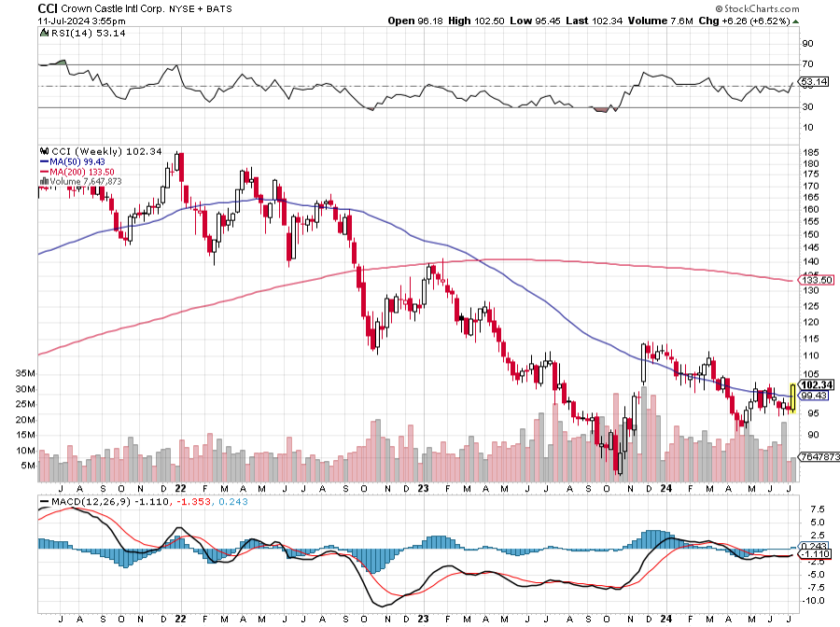Click the 7647873 volume axis tag

(819, 458)
